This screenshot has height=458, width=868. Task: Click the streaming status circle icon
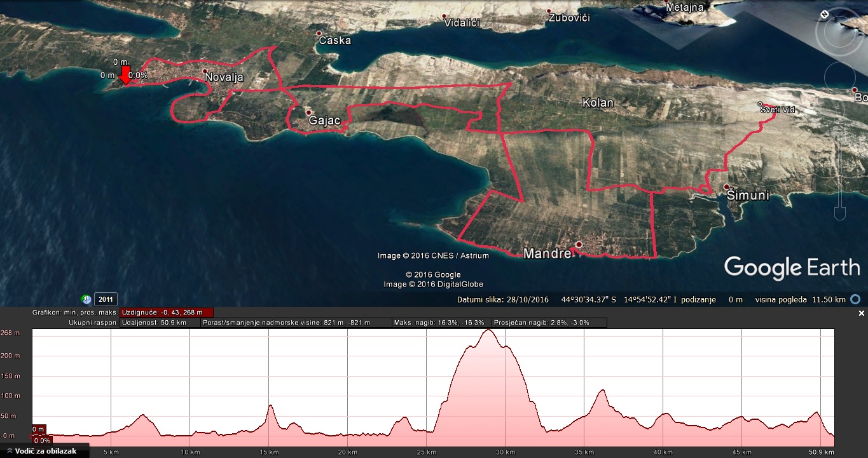coord(856,299)
